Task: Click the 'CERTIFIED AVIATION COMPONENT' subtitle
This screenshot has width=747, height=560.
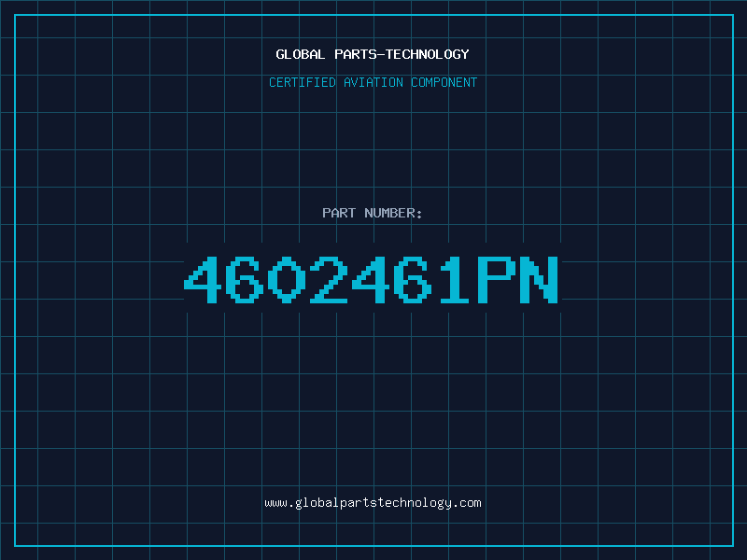Action: click(373, 82)
